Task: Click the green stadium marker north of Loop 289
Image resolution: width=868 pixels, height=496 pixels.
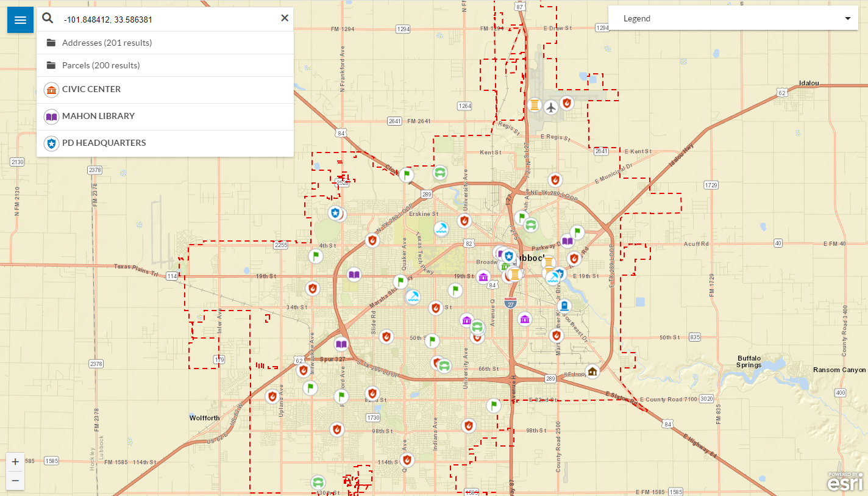Action: [439, 173]
